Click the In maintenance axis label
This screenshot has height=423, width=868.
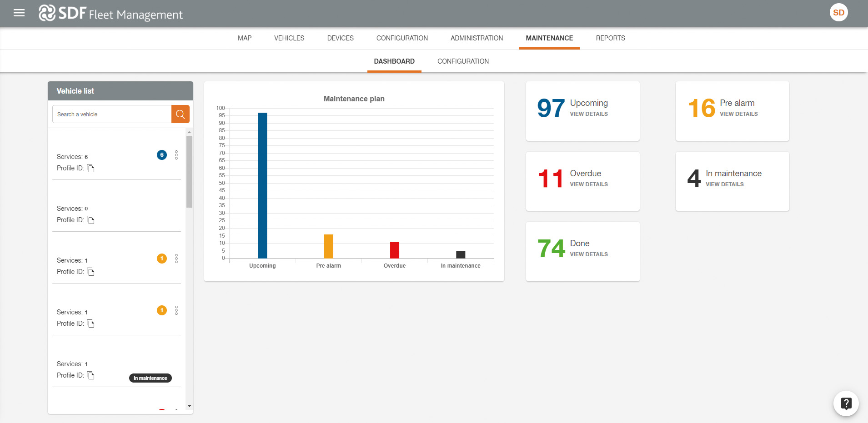coord(461,266)
